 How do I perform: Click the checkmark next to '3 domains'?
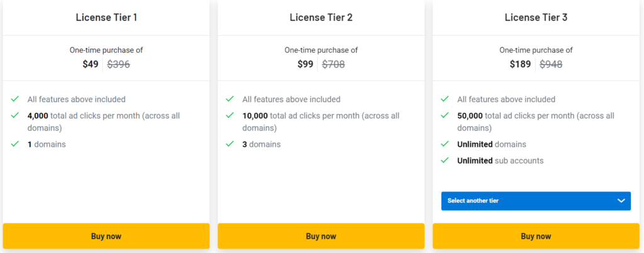[x=230, y=144]
